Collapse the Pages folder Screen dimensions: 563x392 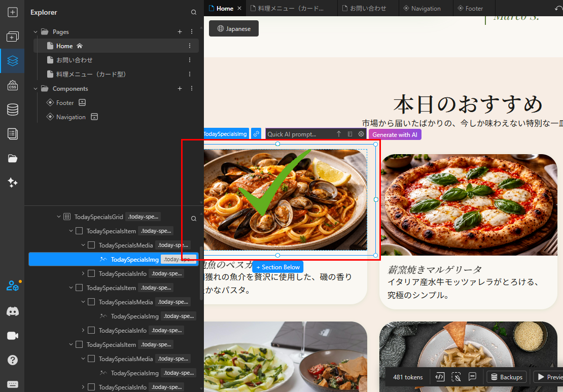(x=36, y=32)
